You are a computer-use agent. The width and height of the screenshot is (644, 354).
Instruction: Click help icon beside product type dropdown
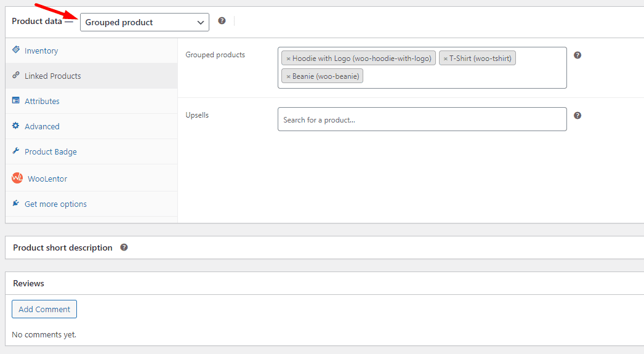(222, 21)
